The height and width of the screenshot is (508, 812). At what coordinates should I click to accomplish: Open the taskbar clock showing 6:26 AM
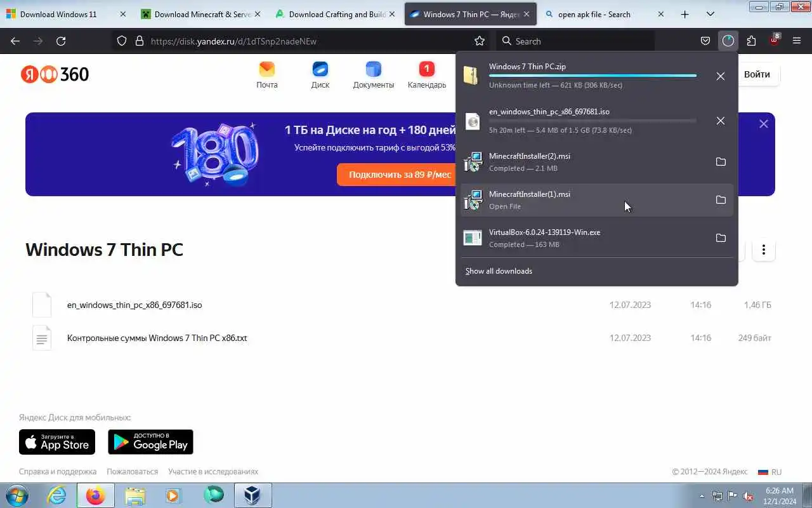(x=779, y=495)
